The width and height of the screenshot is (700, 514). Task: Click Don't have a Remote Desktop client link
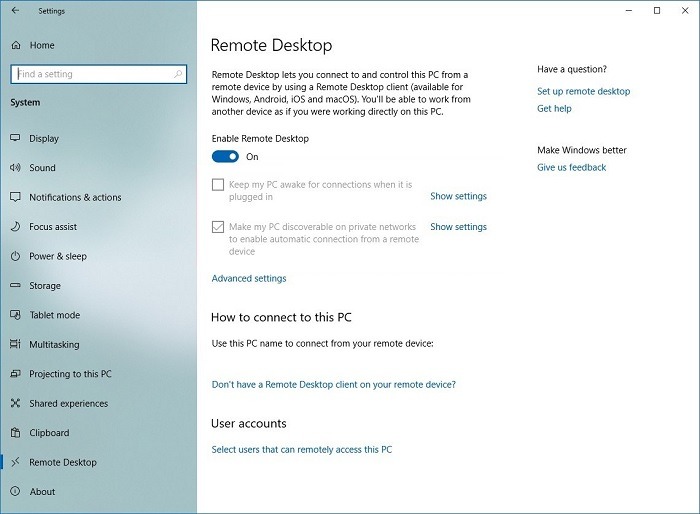pyautogui.click(x=333, y=384)
